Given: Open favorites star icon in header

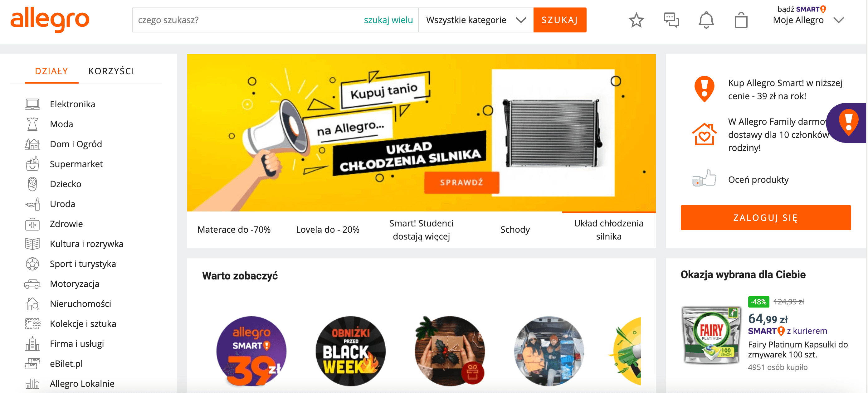Looking at the screenshot, I should tap(636, 20).
